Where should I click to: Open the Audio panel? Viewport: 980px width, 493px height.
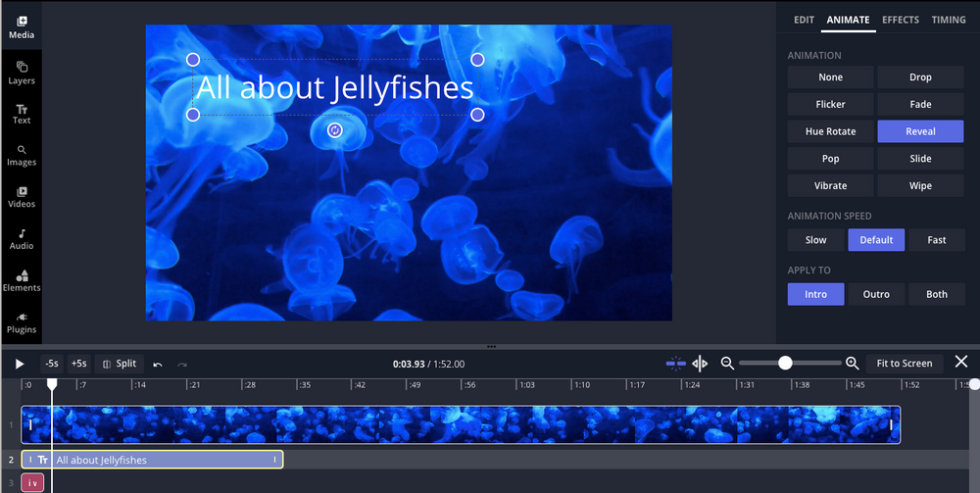[21, 239]
